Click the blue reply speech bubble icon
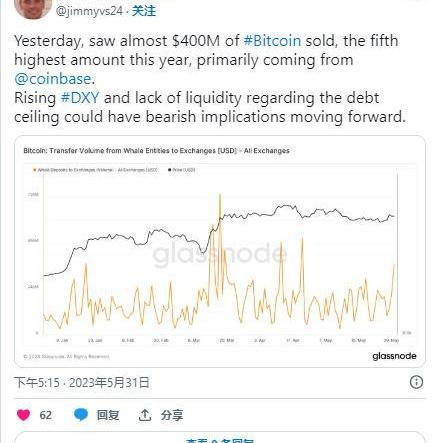The width and height of the screenshot is (439, 443). [x=81, y=415]
